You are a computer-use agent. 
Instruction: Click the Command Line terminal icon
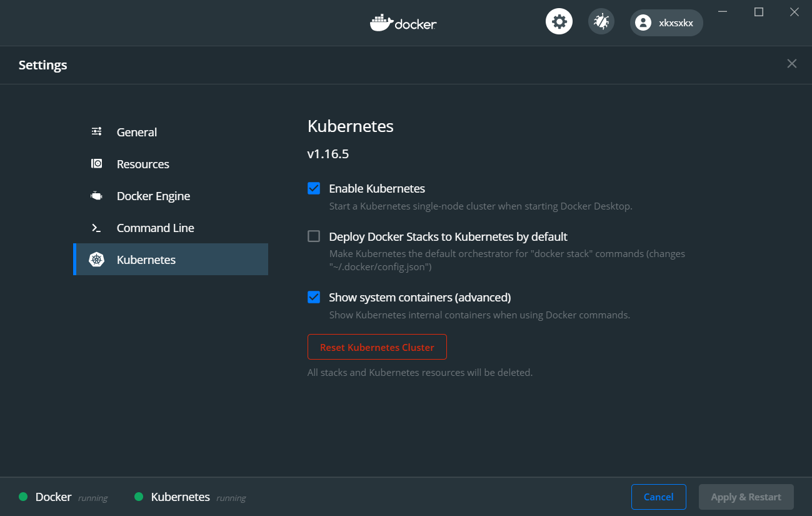pos(96,227)
